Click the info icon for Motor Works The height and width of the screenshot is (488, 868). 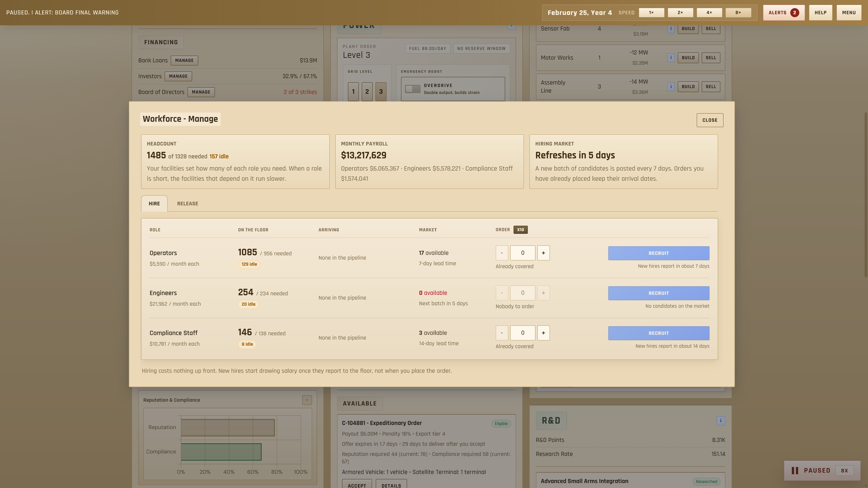670,58
